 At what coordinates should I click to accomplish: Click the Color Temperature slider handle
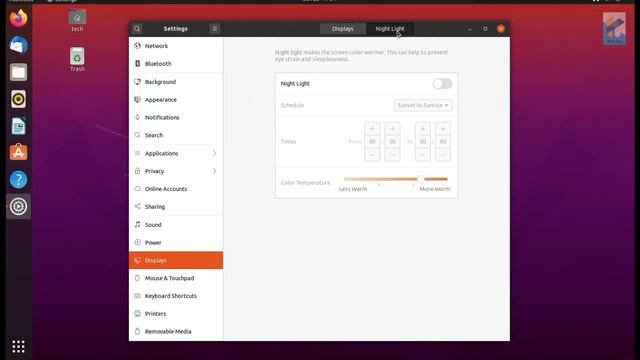click(420, 179)
